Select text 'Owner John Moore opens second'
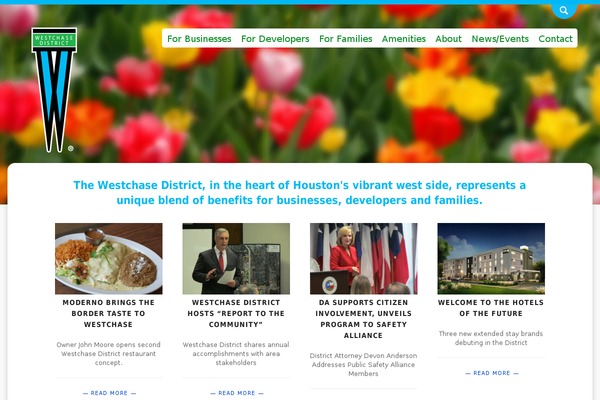This screenshot has height=400, width=600. [109, 344]
